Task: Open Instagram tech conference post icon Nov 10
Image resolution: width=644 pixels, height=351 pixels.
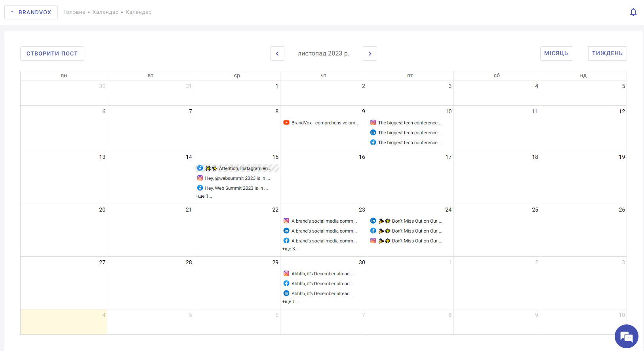Action: (x=373, y=123)
